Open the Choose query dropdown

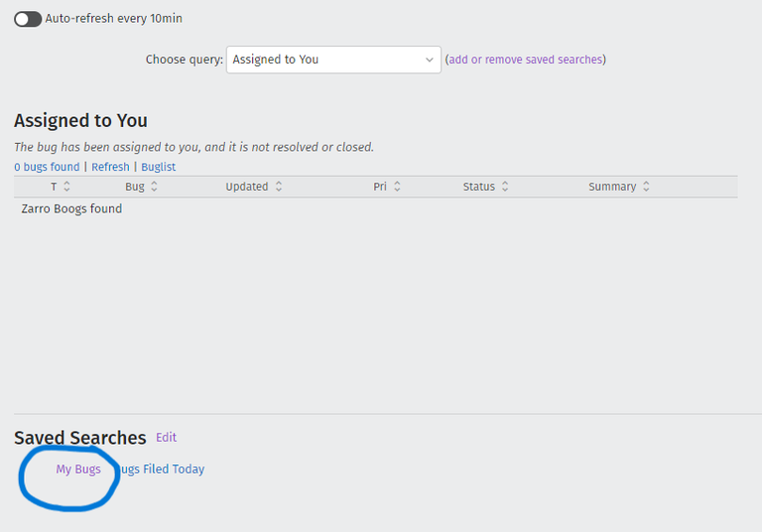point(333,60)
